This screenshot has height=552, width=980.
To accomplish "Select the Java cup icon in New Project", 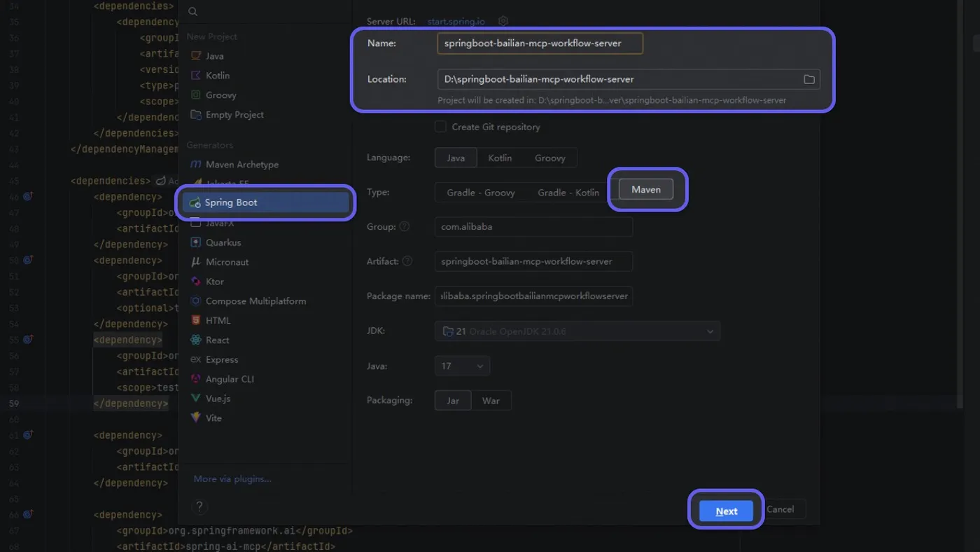I will 196,56.
